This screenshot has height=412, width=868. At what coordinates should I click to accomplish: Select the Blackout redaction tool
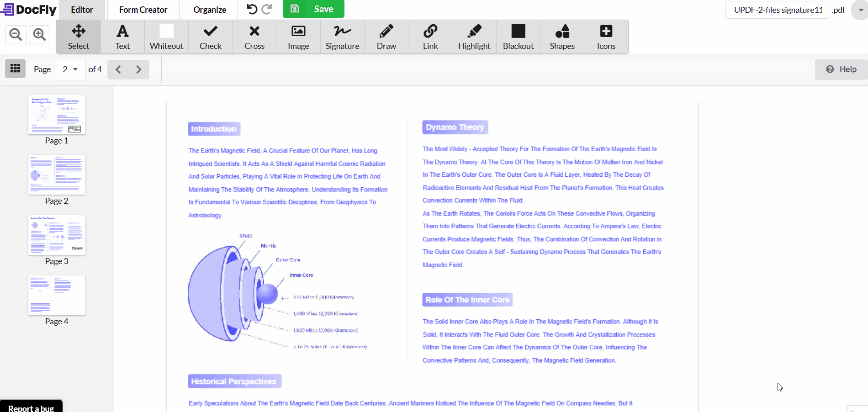tap(518, 37)
